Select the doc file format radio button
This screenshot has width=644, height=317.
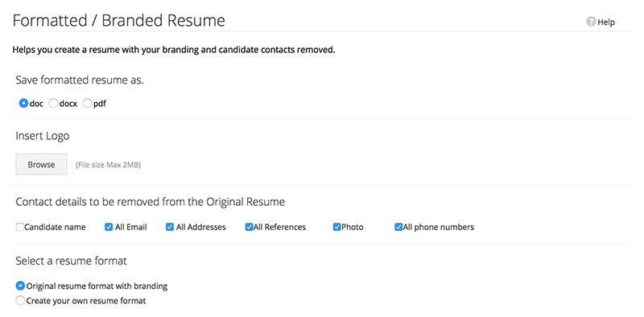pyautogui.click(x=23, y=104)
